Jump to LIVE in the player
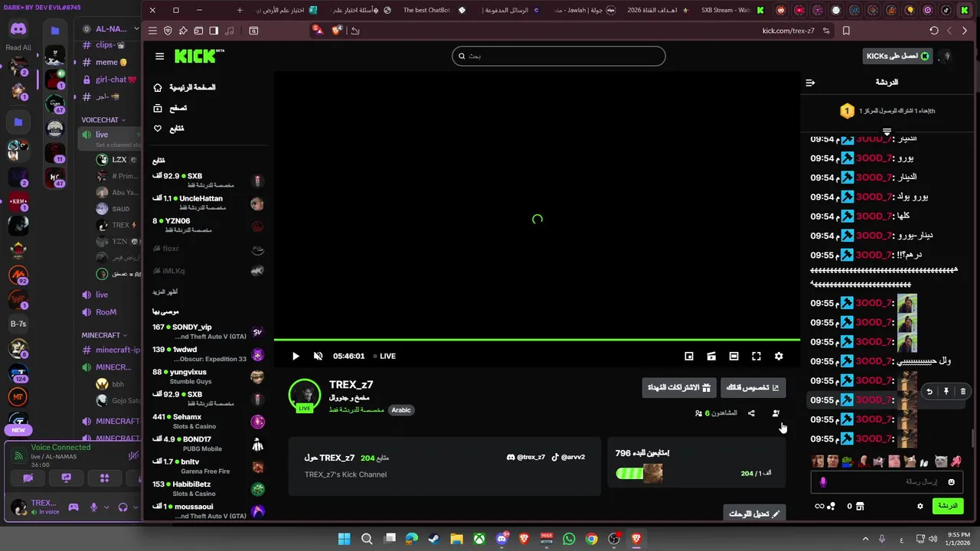The width and height of the screenshot is (980, 551). 384,356
